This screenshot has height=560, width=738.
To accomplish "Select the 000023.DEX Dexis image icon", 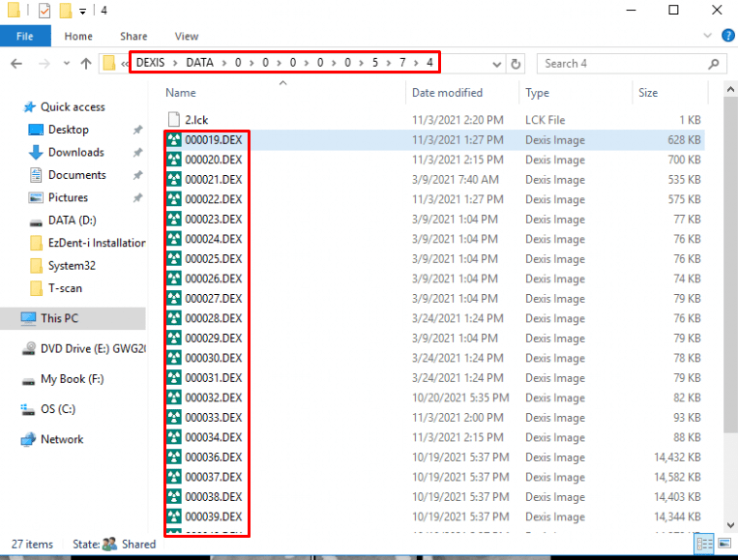I will [174, 219].
